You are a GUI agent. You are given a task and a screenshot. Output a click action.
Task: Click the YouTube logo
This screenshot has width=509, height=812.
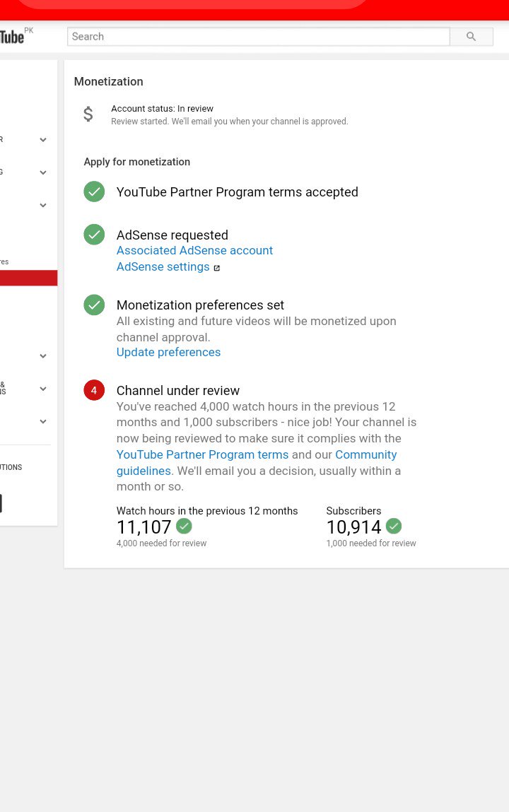pos(12,37)
